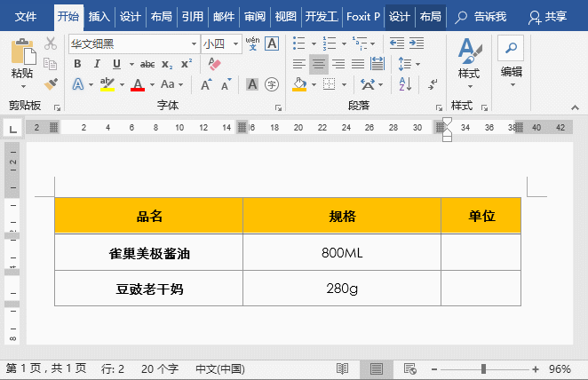Click the Cut scissors icon
This screenshot has height=380, width=588.
(51, 44)
